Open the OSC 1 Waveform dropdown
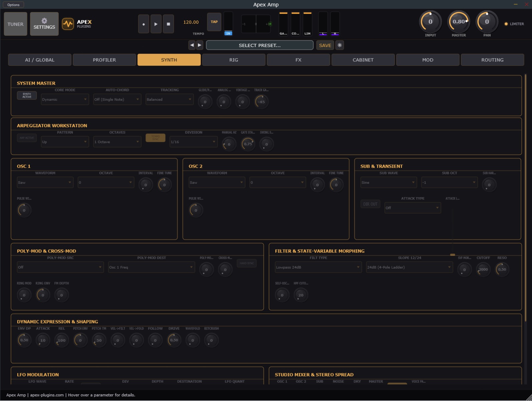The height and width of the screenshot is (401, 532). point(45,182)
